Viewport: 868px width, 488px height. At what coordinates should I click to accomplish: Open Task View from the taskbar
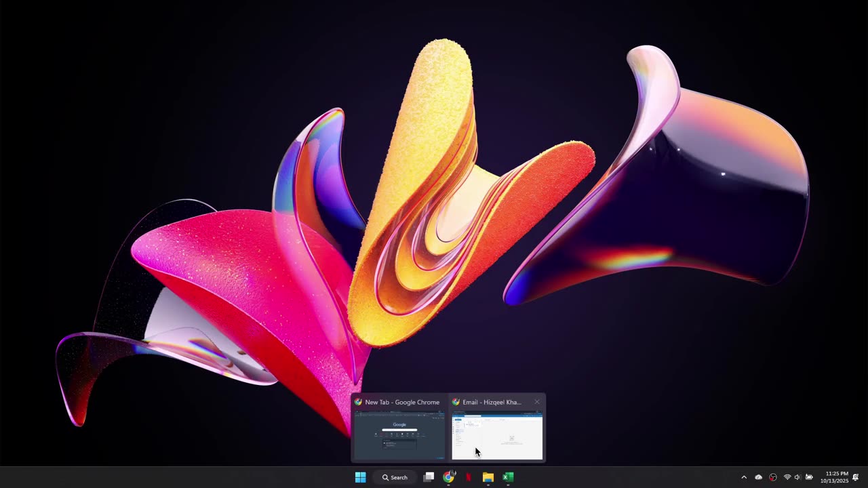pos(429,477)
